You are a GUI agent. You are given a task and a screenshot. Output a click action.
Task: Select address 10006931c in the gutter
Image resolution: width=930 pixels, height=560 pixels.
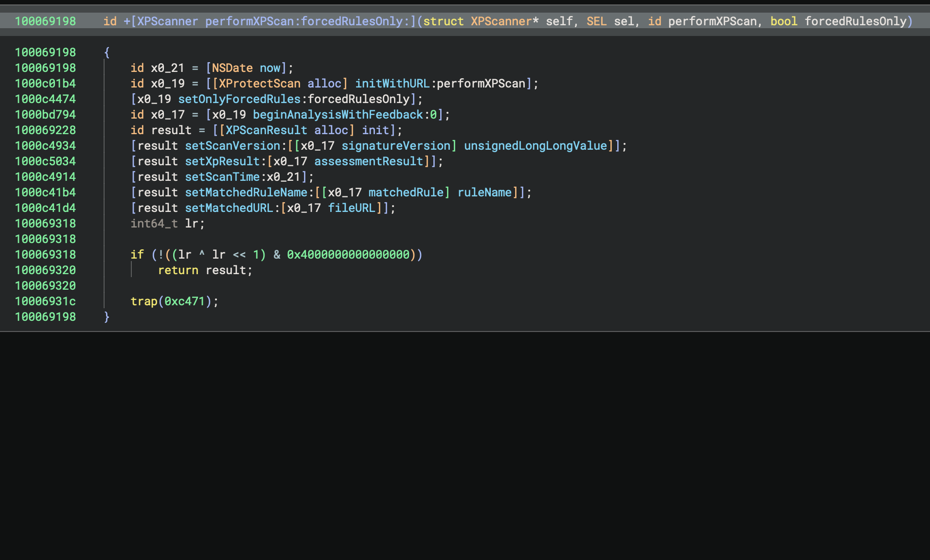(45, 301)
